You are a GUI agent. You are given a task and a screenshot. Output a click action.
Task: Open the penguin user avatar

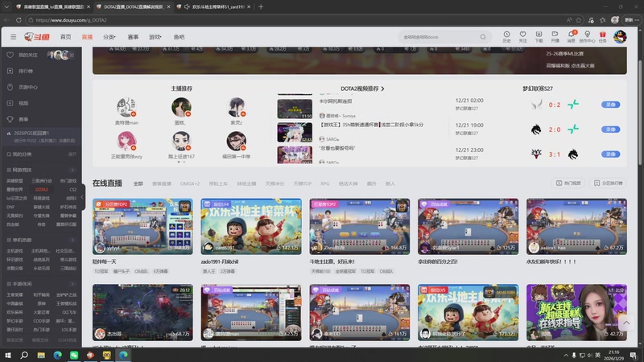pyautogui.click(x=620, y=37)
